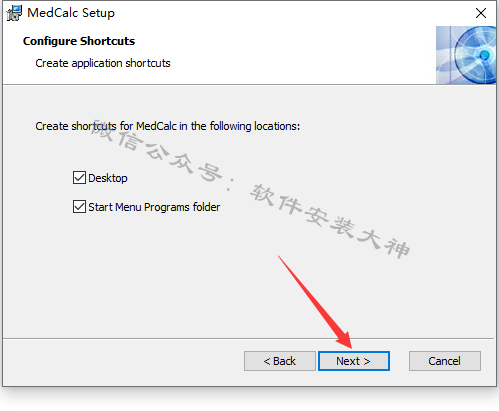The width and height of the screenshot is (499, 411).
Task: Click the red arrow annotation
Action: (x=315, y=302)
